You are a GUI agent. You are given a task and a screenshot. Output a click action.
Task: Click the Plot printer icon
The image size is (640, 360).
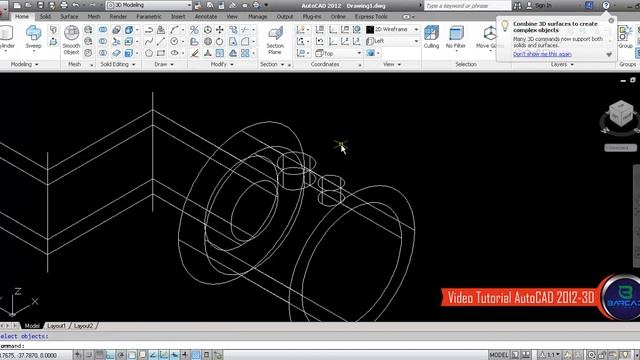64,5
